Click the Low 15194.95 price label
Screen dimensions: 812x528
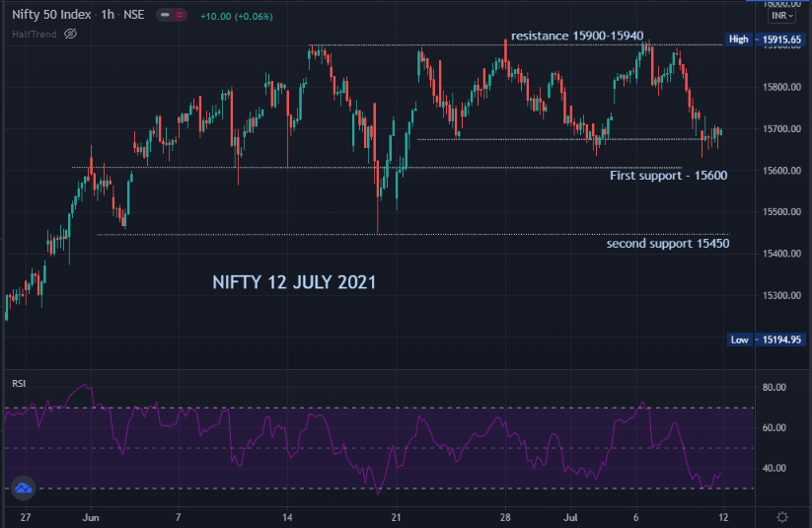click(766, 339)
